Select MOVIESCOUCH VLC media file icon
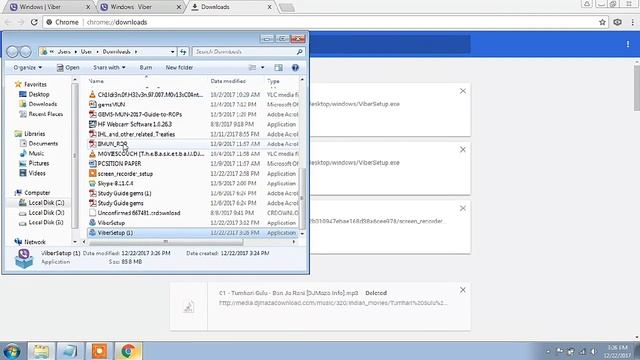The width and height of the screenshot is (640, 360). coord(93,154)
